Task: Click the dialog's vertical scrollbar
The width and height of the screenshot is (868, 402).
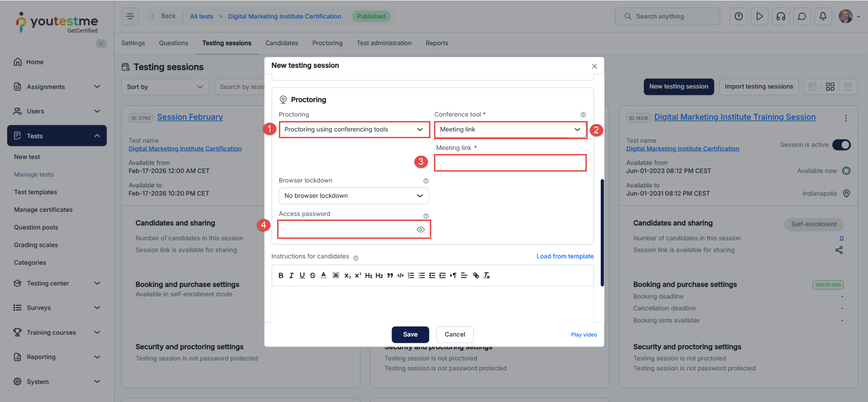Action: [x=602, y=233]
